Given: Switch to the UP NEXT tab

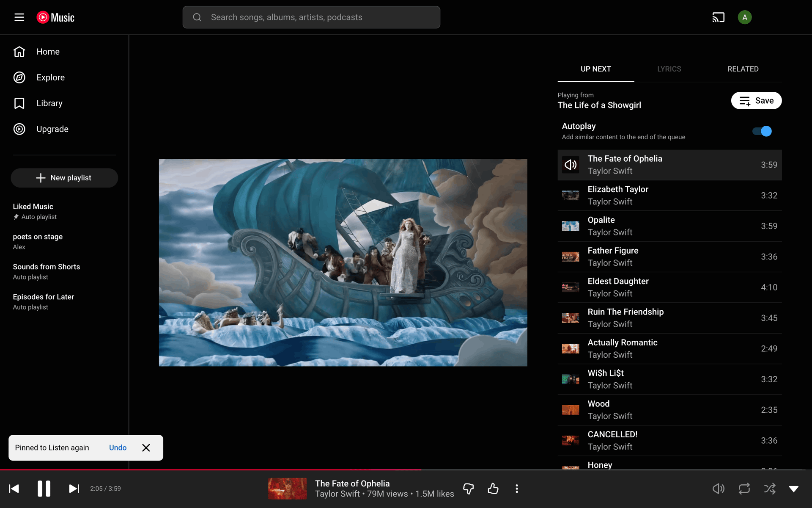Looking at the screenshot, I should pyautogui.click(x=595, y=69).
